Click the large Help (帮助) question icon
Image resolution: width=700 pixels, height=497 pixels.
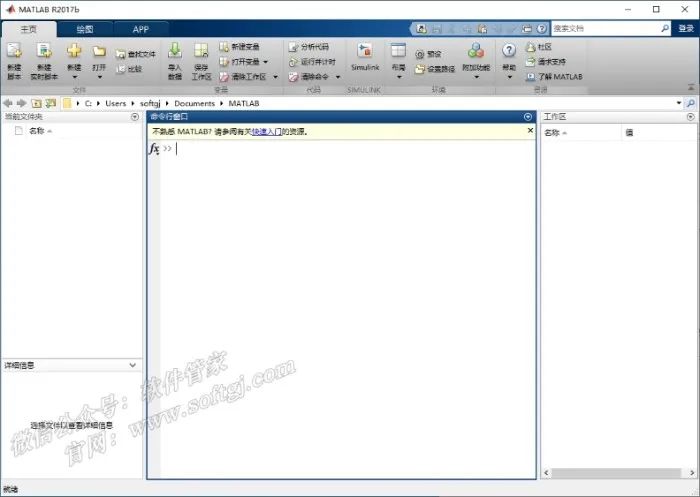509,50
